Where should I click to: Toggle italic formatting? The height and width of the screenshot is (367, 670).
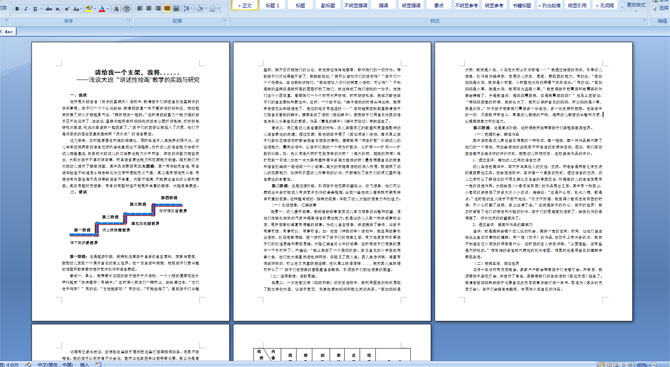point(26,9)
